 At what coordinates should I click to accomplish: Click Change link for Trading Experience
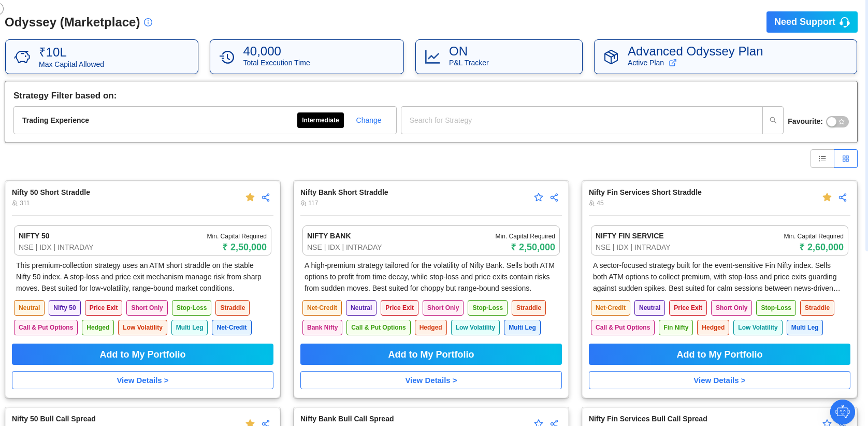point(369,120)
